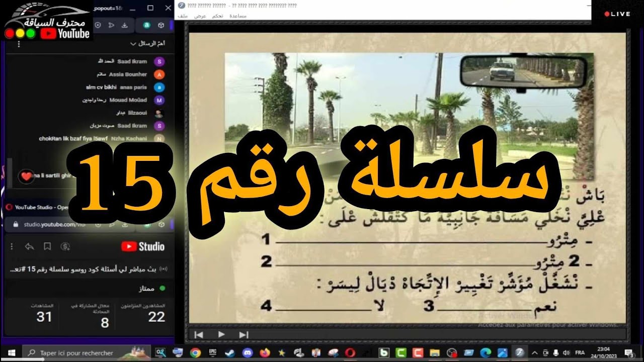Open Steam from the taskbar
Screen dimensions: 644x362
[230, 353]
